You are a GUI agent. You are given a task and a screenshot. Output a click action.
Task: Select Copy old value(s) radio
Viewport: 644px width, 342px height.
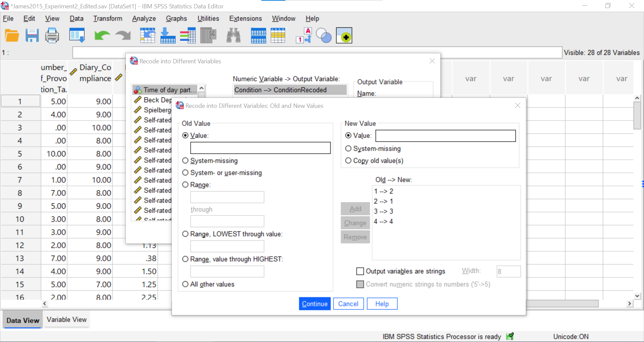[348, 161]
